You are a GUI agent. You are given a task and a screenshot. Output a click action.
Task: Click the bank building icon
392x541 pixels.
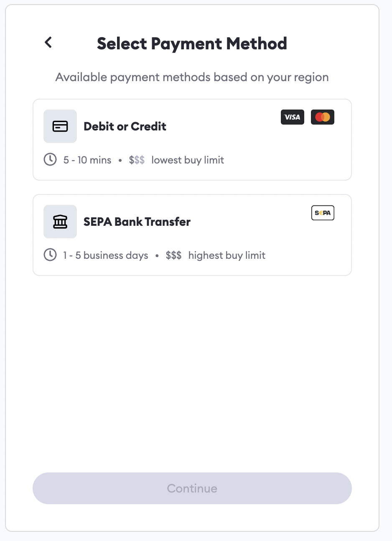60,222
